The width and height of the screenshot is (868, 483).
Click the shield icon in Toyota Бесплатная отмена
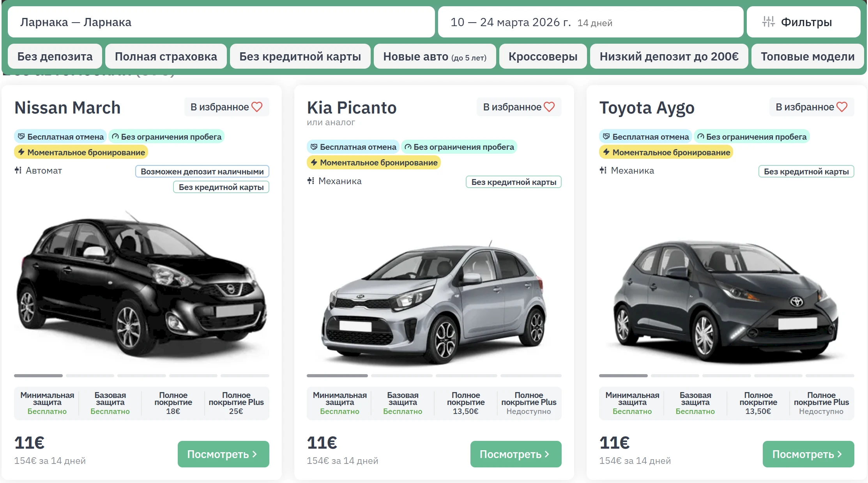coord(606,137)
